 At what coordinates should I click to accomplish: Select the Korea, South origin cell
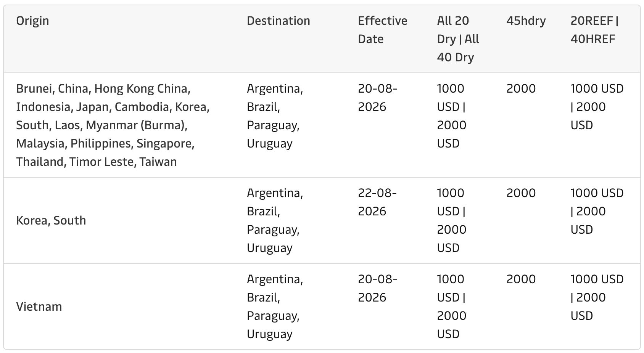pyautogui.click(x=51, y=220)
